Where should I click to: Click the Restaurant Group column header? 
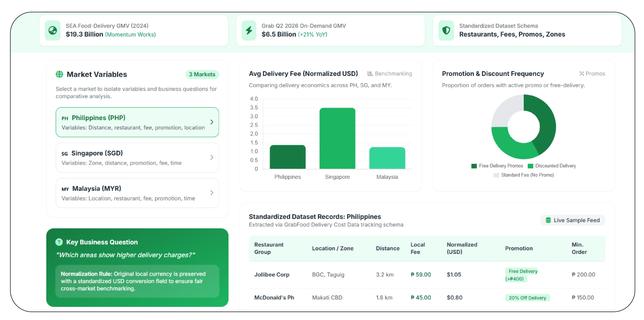pyautogui.click(x=269, y=248)
